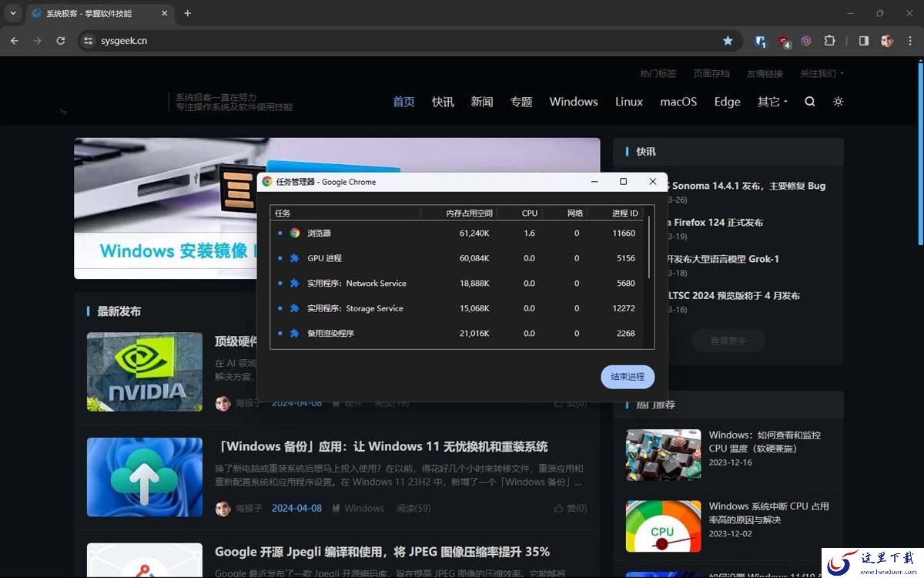Screen dimensions: 924x578
Task: Click the NVIDIA article thumbnail
Action: (145, 371)
